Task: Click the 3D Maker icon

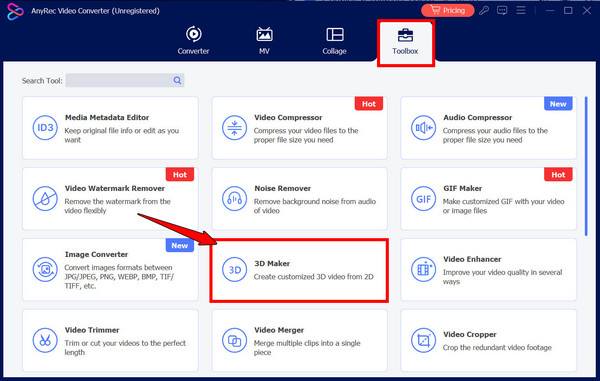Action: point(234,269)
